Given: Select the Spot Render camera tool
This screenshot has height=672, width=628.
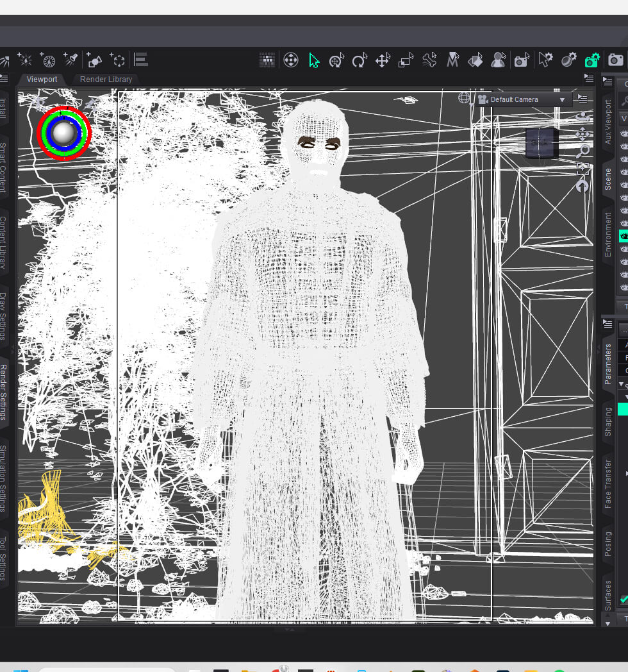Looking at the screenshot, I should (522, 60).
